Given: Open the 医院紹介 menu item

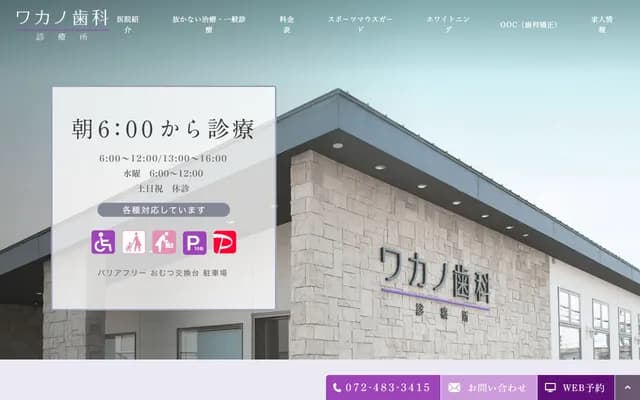Looking at the screenshot, I should click(128, 24).
